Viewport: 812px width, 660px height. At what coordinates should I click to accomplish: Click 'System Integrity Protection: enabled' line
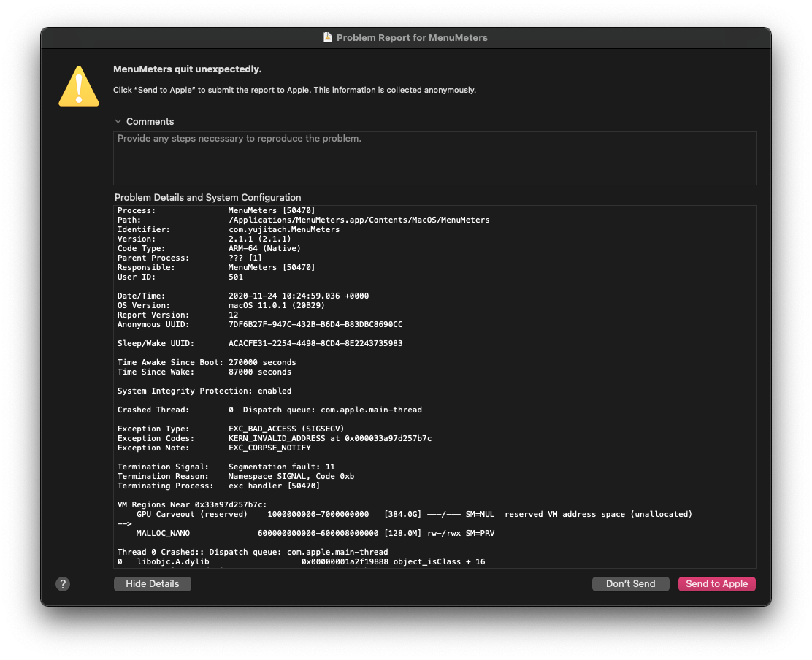204,391
